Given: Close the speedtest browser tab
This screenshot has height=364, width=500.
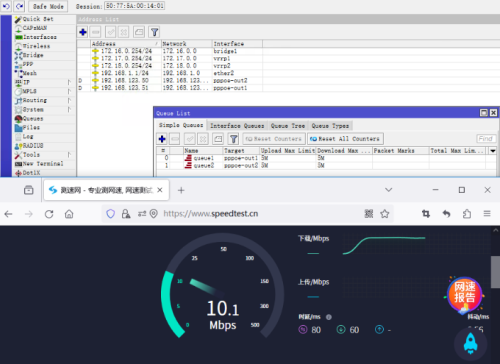Looking at the screenshot, I should click(x=160, y=190).
